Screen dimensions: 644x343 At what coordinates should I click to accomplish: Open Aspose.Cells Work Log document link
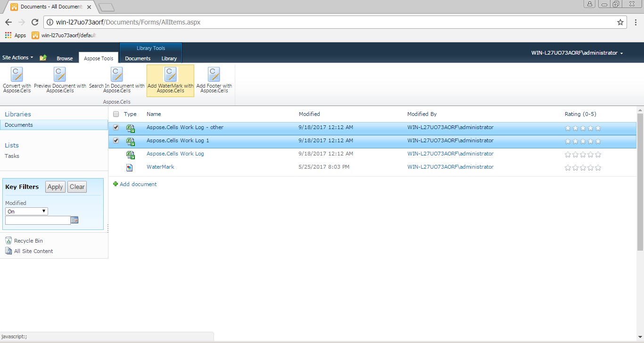click(175, 154)
